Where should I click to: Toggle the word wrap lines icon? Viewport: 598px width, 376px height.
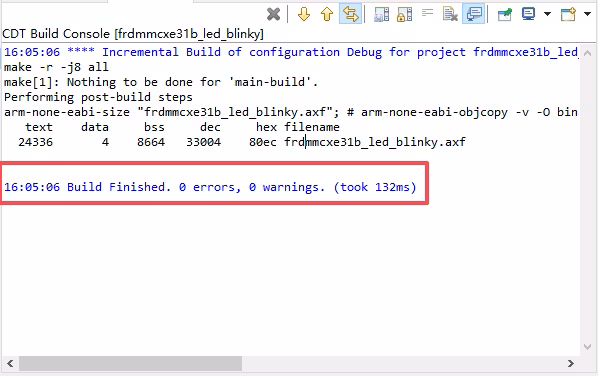428,13
